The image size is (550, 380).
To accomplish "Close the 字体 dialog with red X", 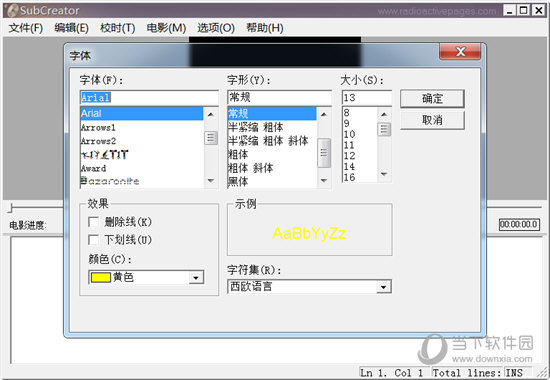I will click(x=460, y=52).
